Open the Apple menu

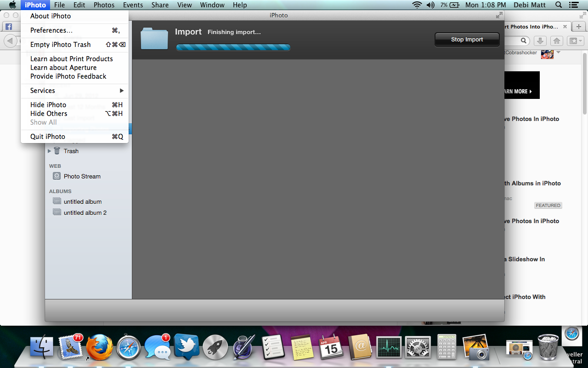(12, 5)
